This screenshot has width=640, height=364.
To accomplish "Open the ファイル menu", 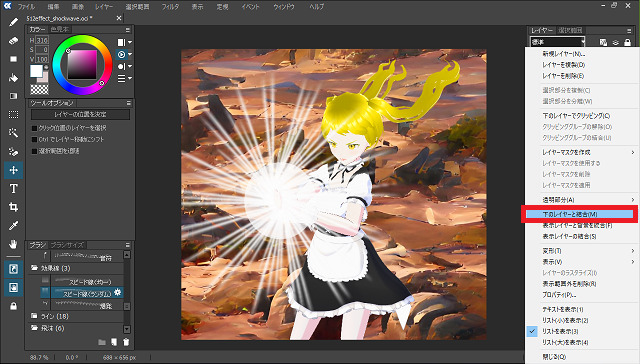I will (26, 7).
